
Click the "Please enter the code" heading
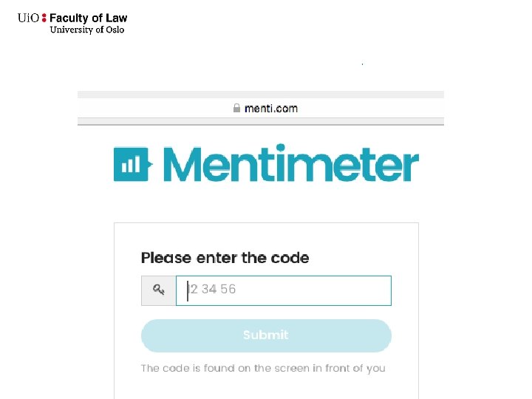pos(225,258)
